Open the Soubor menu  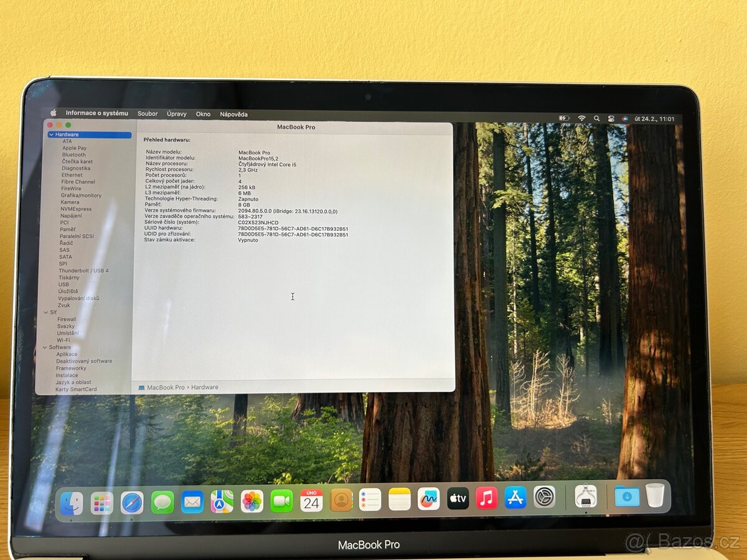[148, 114]
